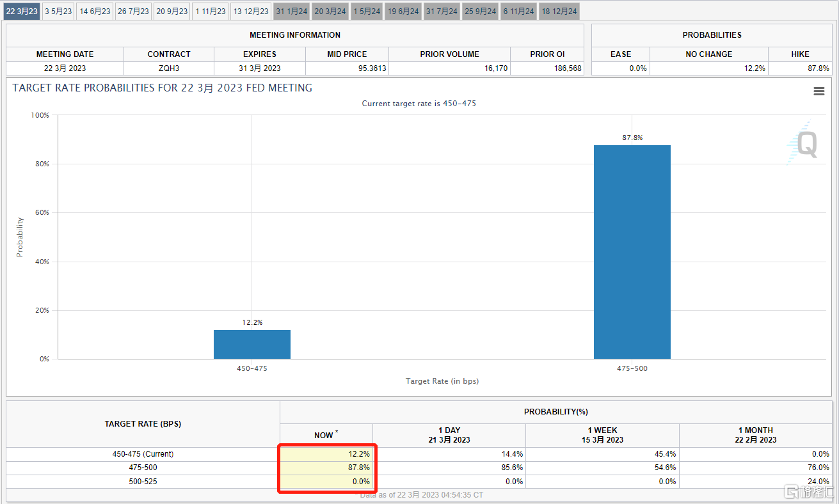Select the prior OI value 186,568

point(547,68)
